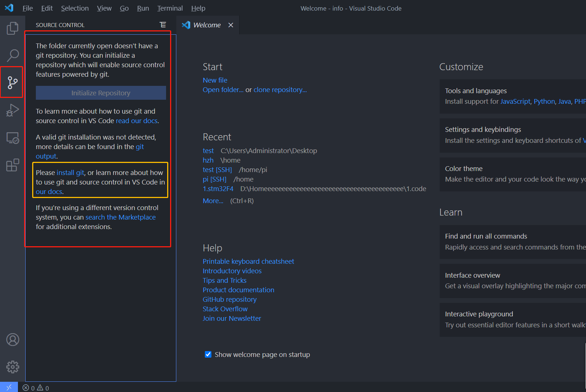
Task: Open recent folder hzh
Action: point(208,160)
